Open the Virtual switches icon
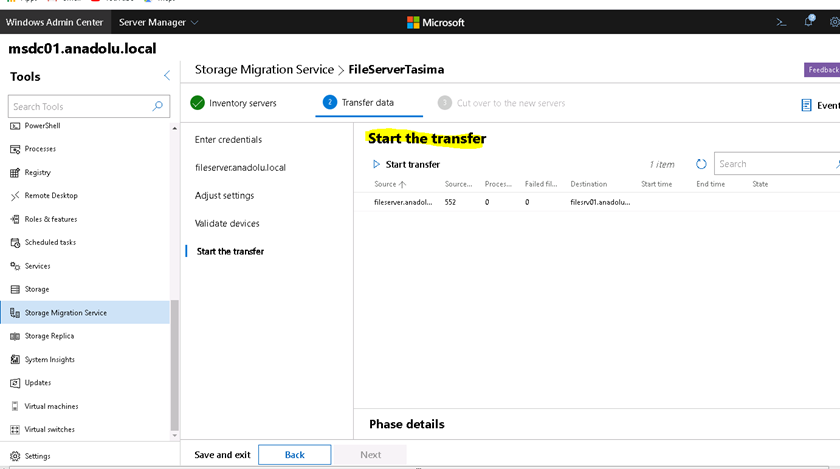 point(15,429)
